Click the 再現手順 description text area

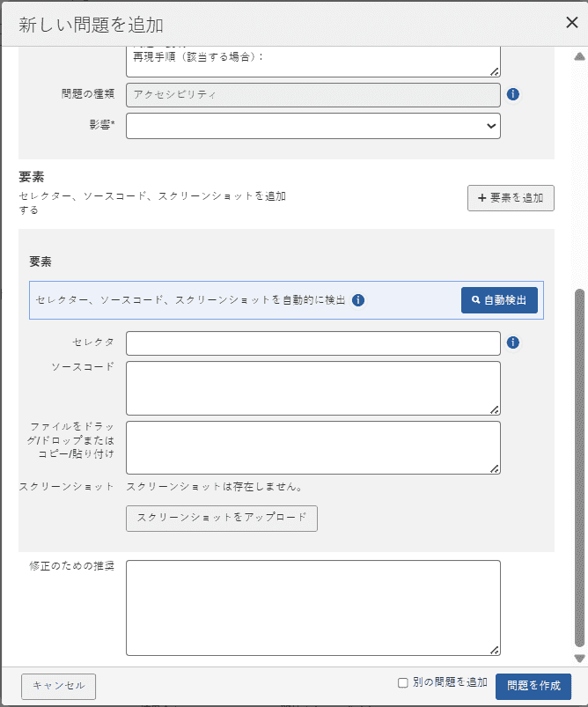click(312, 62)
